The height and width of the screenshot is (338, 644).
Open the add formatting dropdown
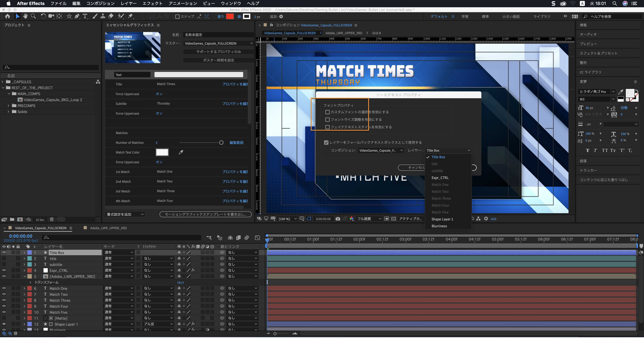pyautogui.click(x=125, y=214)
